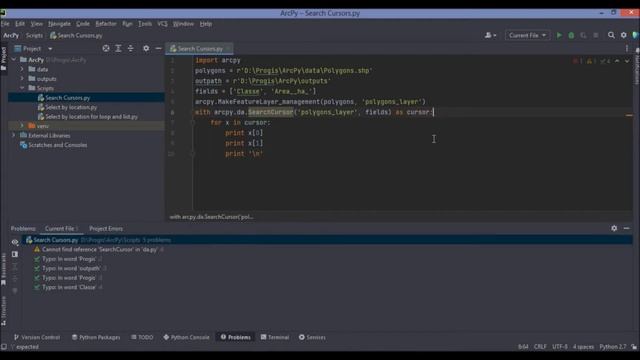The height and width of the screenshot is (360, 640).
Task: Close the Search Cursors.py editor tab
Action: 228,49
